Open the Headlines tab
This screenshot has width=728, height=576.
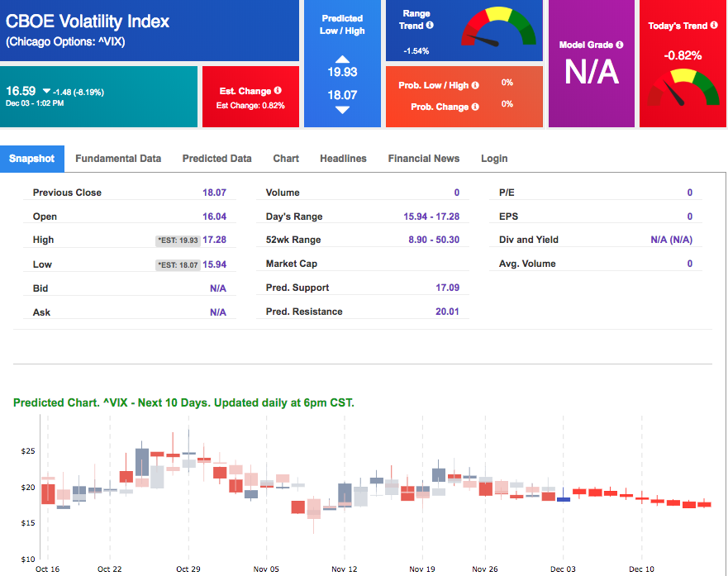343,159
